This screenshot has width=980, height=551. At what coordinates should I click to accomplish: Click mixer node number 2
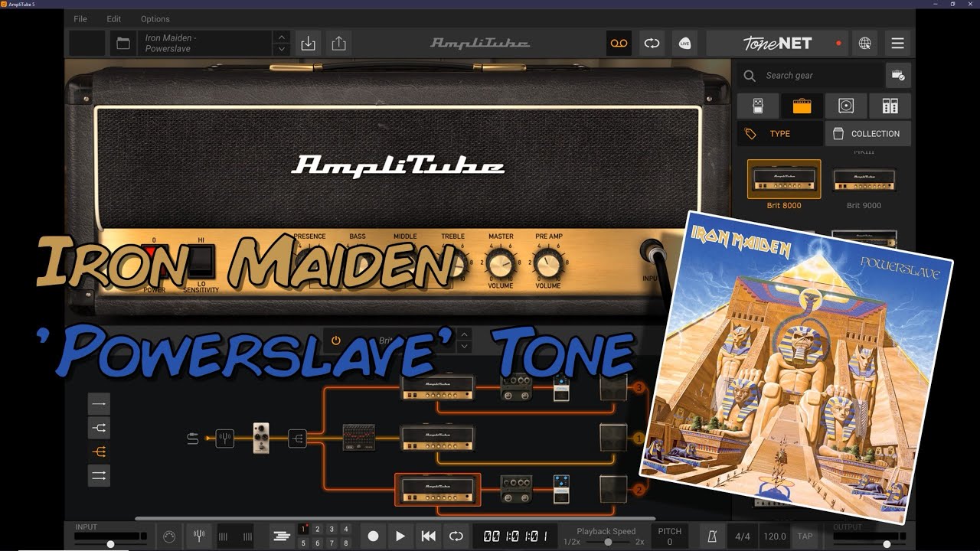coord(639,490)
